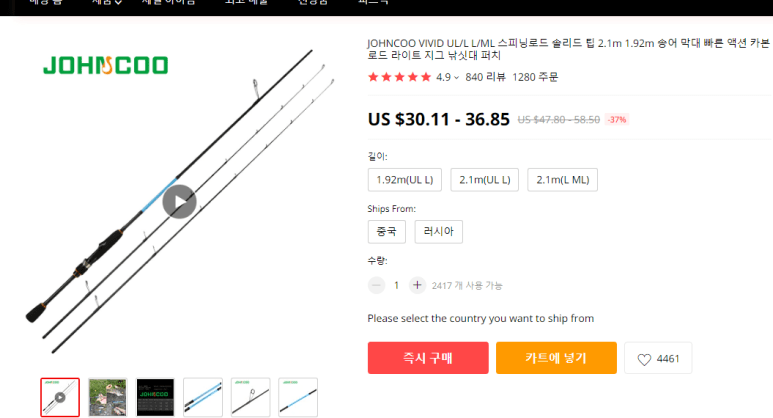The image size is (773, 418).
Task: Decrease quantity with the minus button
Action: coord(376,285)
